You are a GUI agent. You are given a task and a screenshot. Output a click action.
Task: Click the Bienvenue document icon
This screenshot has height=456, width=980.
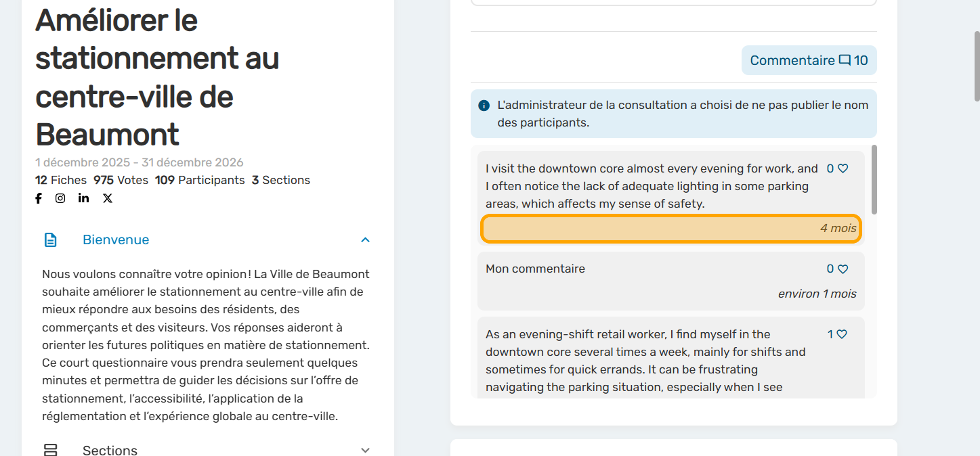point(51,240)
